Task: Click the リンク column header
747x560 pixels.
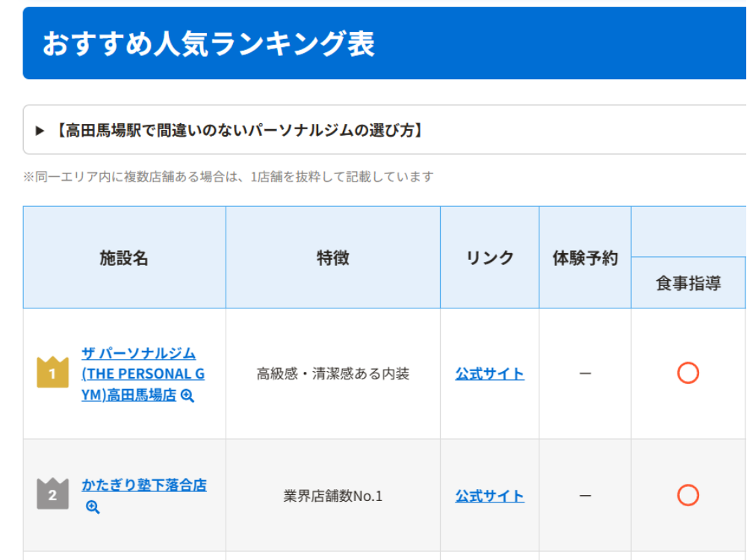Action: [489, 258]
